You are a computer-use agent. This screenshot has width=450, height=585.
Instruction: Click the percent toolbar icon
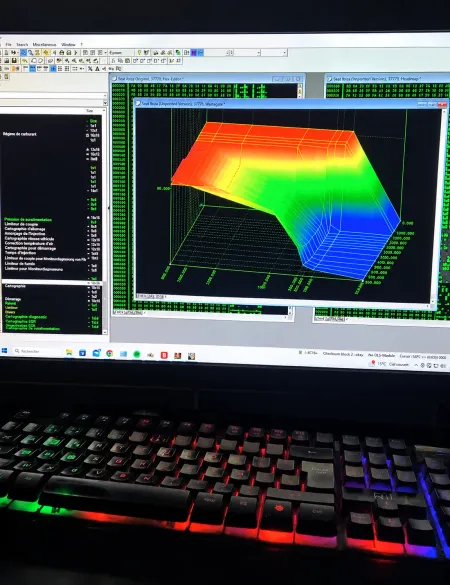pos(90,69)
